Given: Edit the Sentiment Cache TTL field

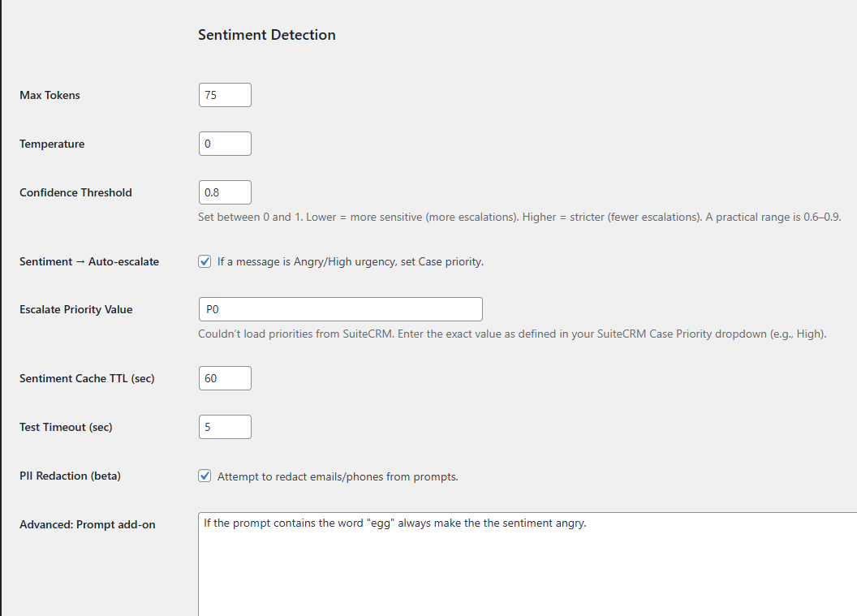Looking at the screenshot, I should tap(225, 378).
